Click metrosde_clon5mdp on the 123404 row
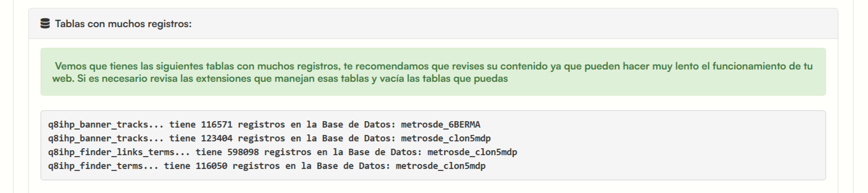 [446, 138]
